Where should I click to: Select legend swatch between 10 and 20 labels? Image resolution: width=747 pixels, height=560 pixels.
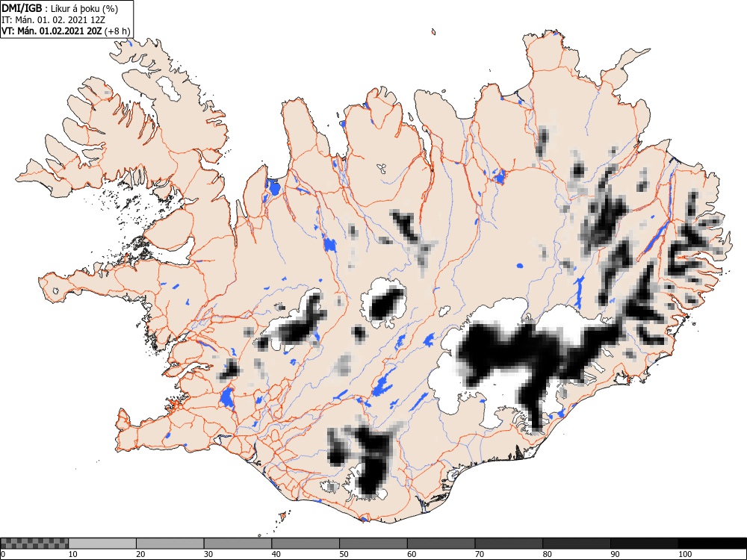(102, 544)
